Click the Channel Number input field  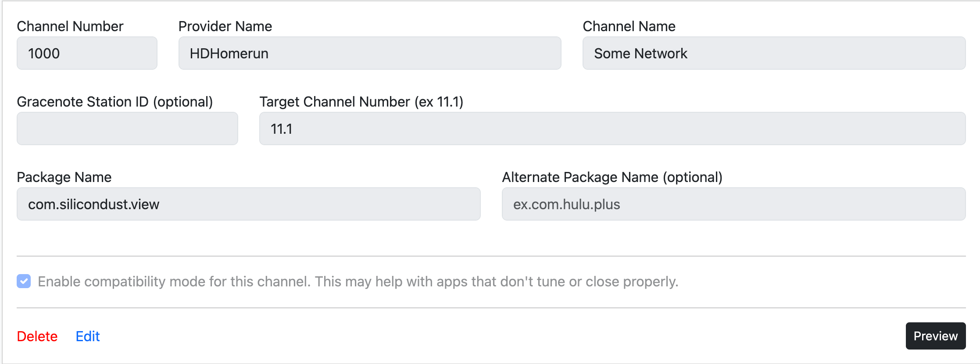click(87, 53)
